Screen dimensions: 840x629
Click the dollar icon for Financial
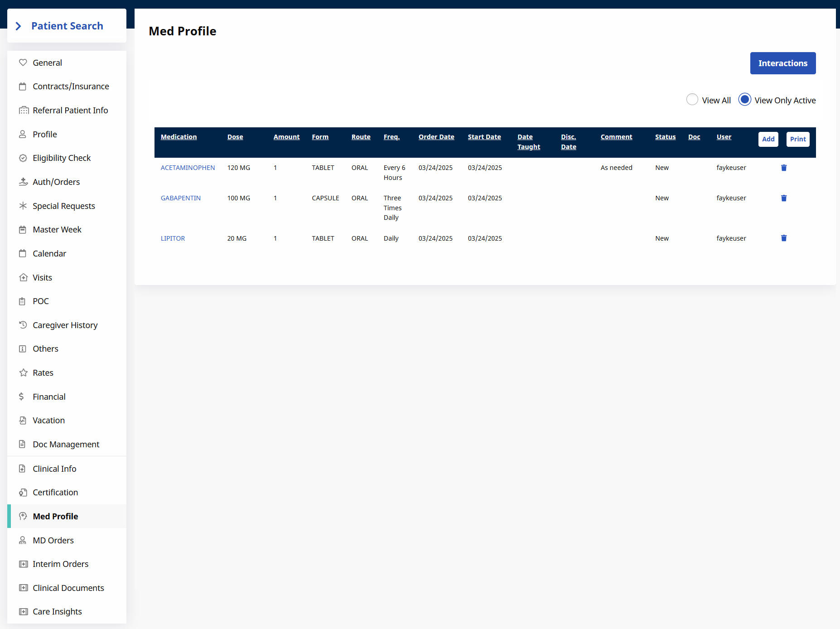(21, 397)
